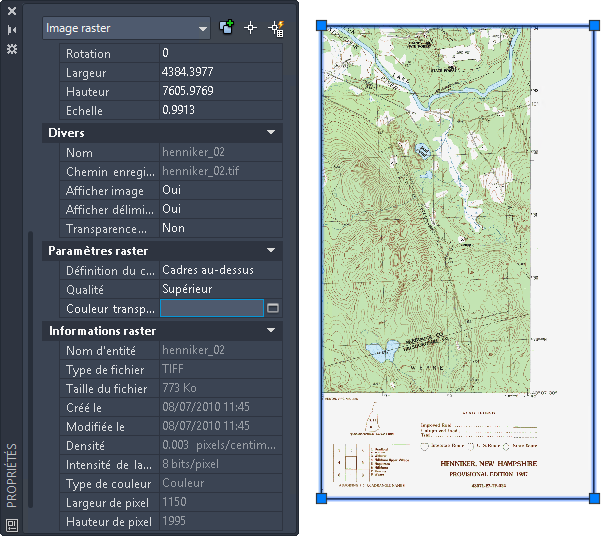
Task: Edit the Rotation value 0
Action: (221, 53)
